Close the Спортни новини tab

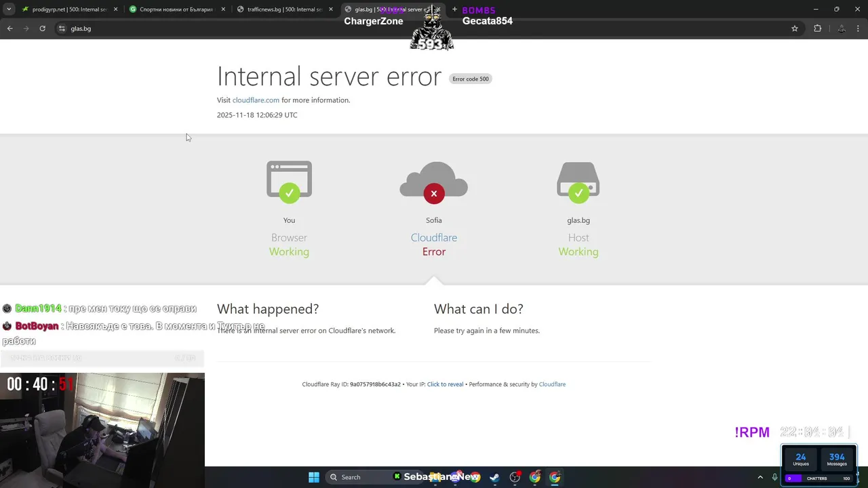coord(223,9)
